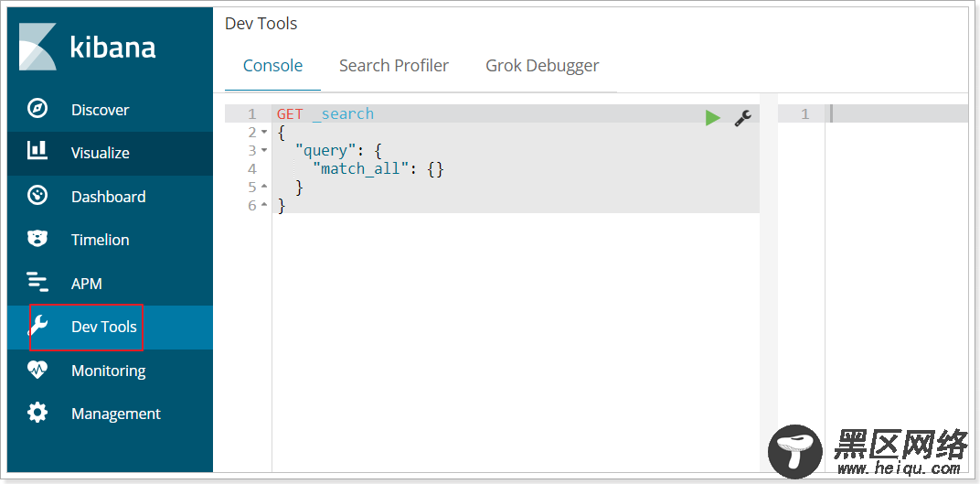This screenshot has width=980, height=484.
Task: Click line number 1 in response pane
Action: tap(804, 113)
